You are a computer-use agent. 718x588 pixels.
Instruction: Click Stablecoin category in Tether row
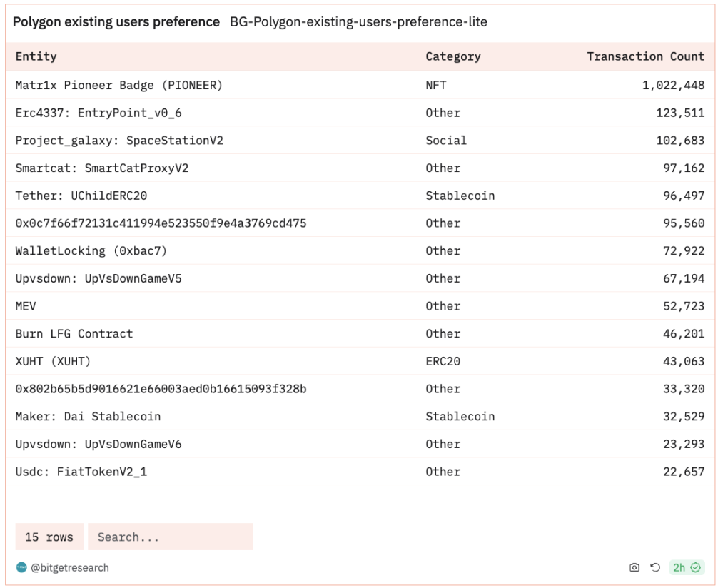point(460,196)
